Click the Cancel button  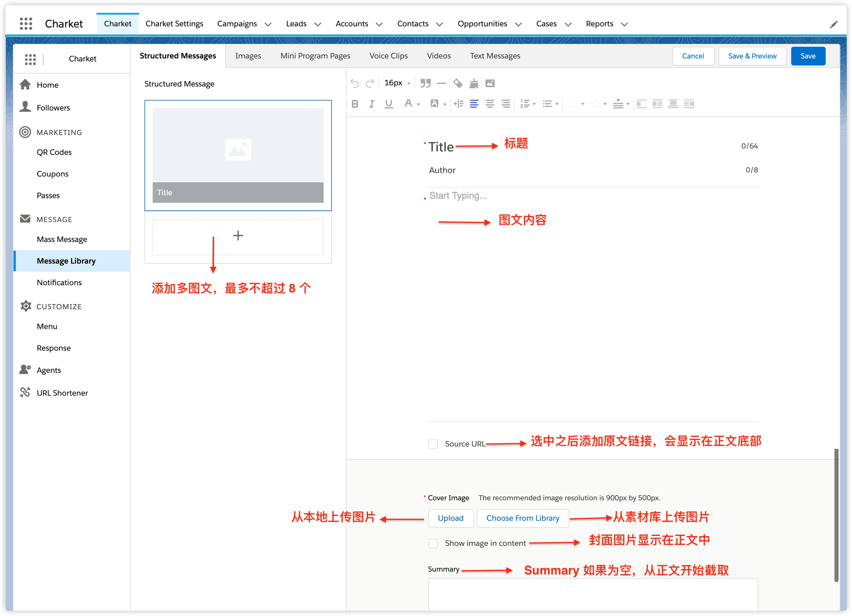[x=693, y=56]
